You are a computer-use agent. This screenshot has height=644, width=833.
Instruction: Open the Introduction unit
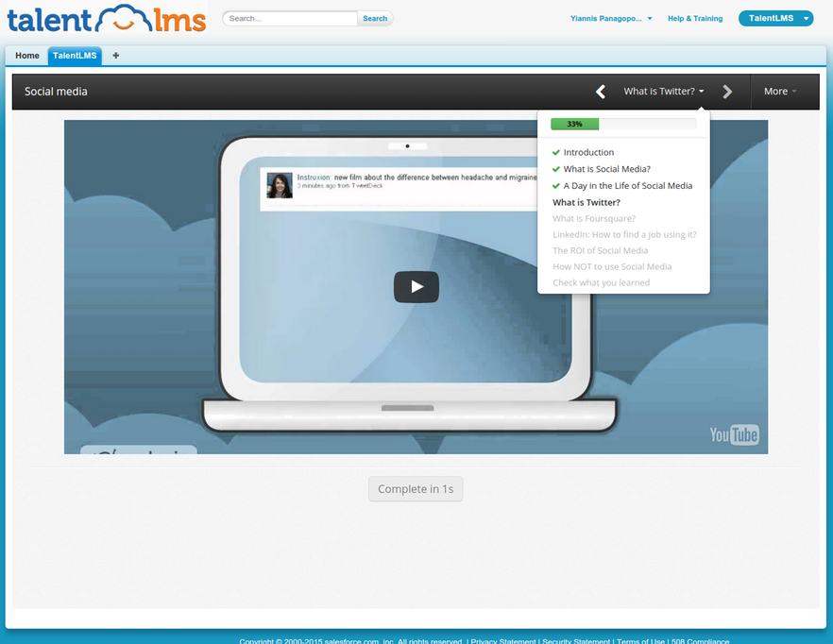588,152
